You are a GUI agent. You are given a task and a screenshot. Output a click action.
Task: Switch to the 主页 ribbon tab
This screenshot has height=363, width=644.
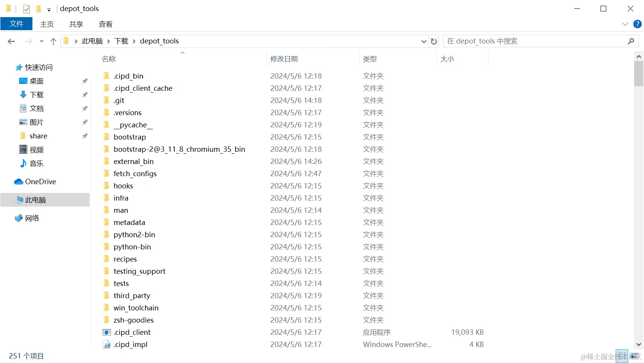(47, 24)
